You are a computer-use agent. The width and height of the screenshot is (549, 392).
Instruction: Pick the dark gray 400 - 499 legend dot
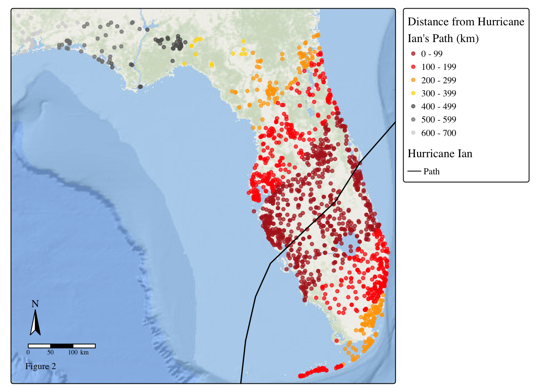pos(413,107)
